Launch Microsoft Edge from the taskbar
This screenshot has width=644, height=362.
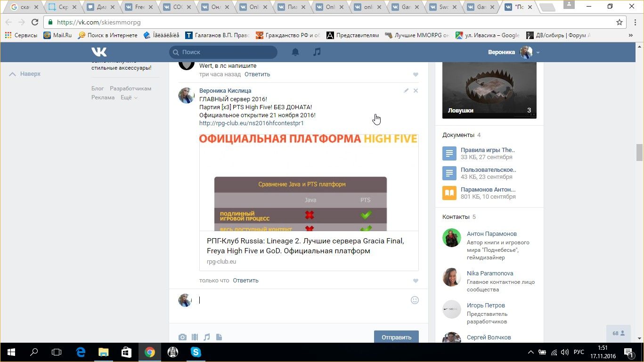click(81, 352)
